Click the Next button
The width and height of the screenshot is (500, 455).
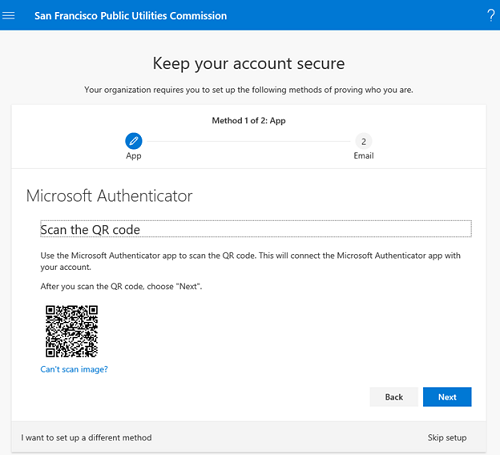click(447, 397)
